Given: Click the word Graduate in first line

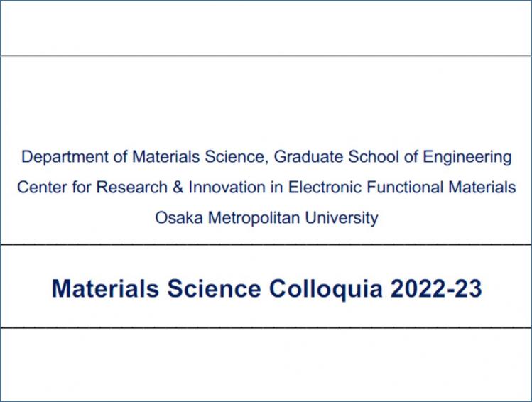Looking at the screenshot, I should (x=308, y=157).
